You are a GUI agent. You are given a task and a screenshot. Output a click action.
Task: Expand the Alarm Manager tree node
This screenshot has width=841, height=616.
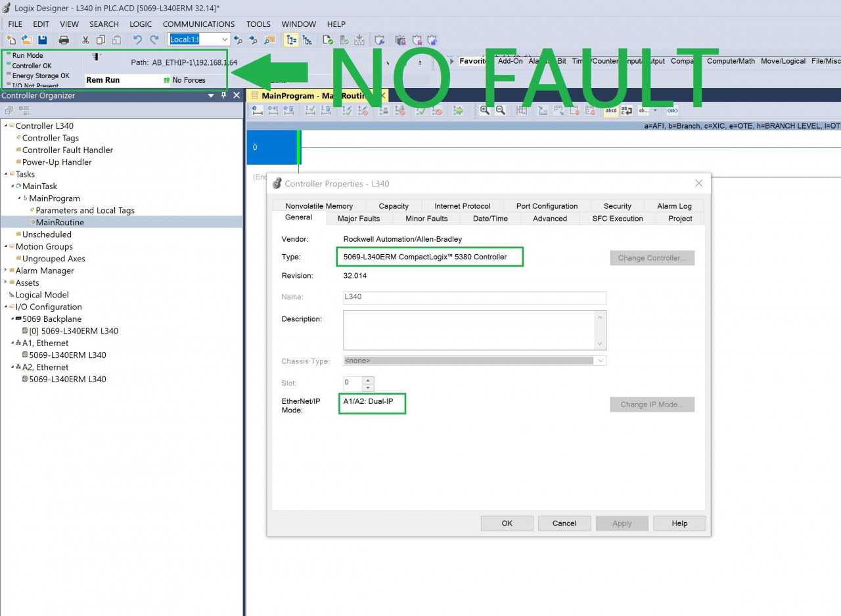pos(6,271)
